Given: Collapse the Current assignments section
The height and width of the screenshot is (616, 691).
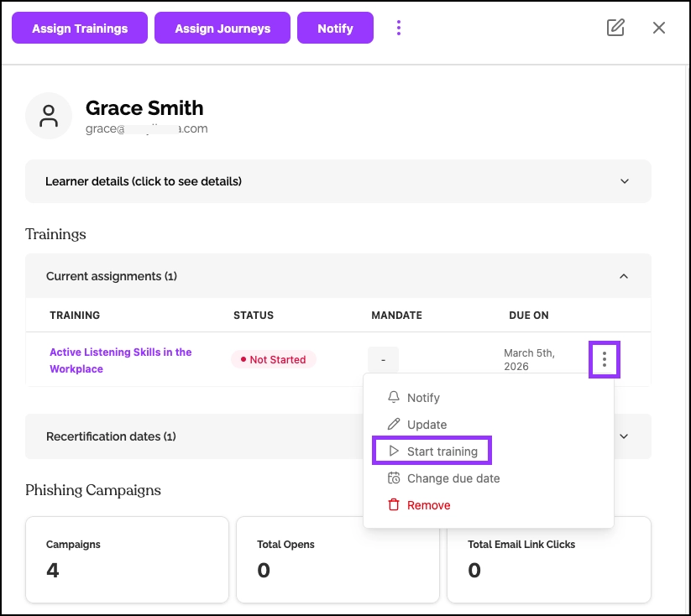Looking at the screenshot, I should (x=624, y=276).
